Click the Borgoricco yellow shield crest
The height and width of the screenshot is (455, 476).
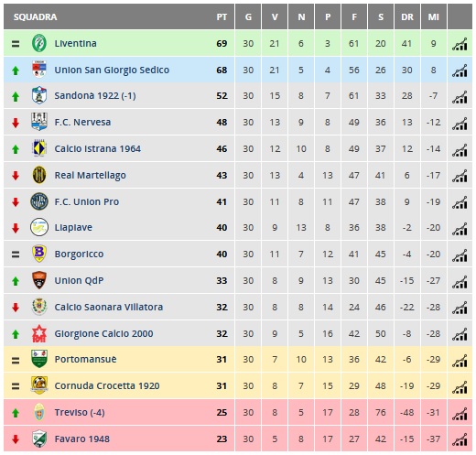pyautogui.click(x=39, y=254)
